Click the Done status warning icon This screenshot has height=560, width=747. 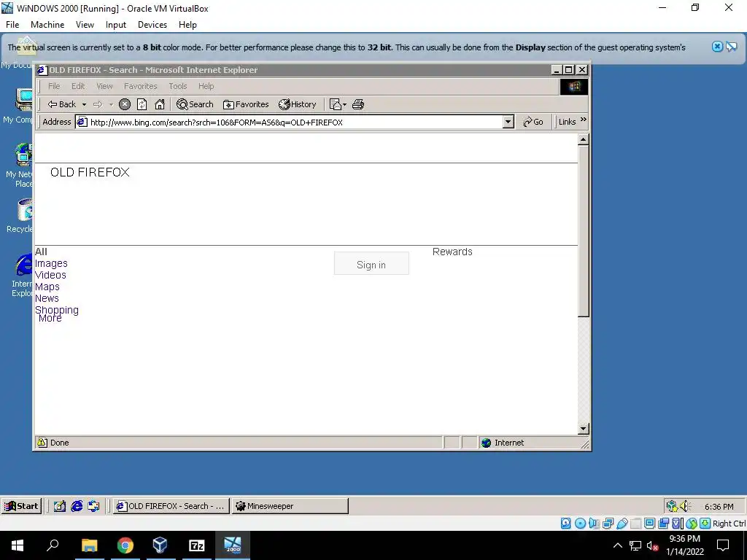[x=42, y=443]
